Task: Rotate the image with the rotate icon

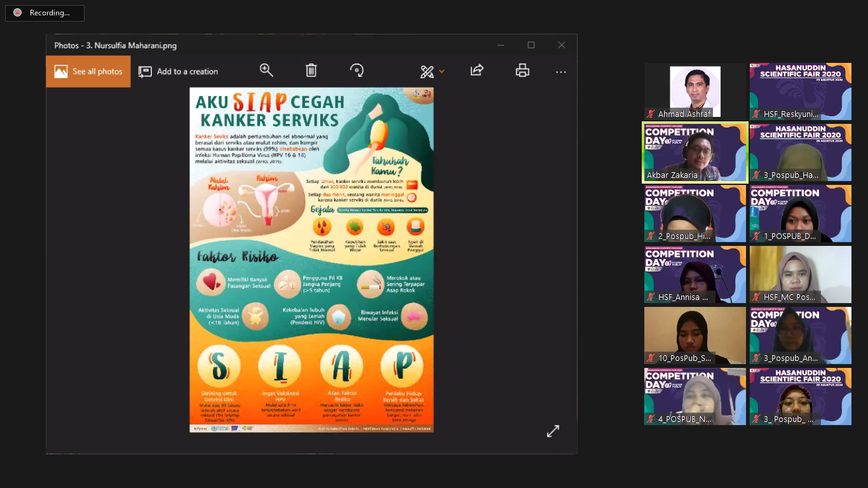Action: (x=357, y=71)
